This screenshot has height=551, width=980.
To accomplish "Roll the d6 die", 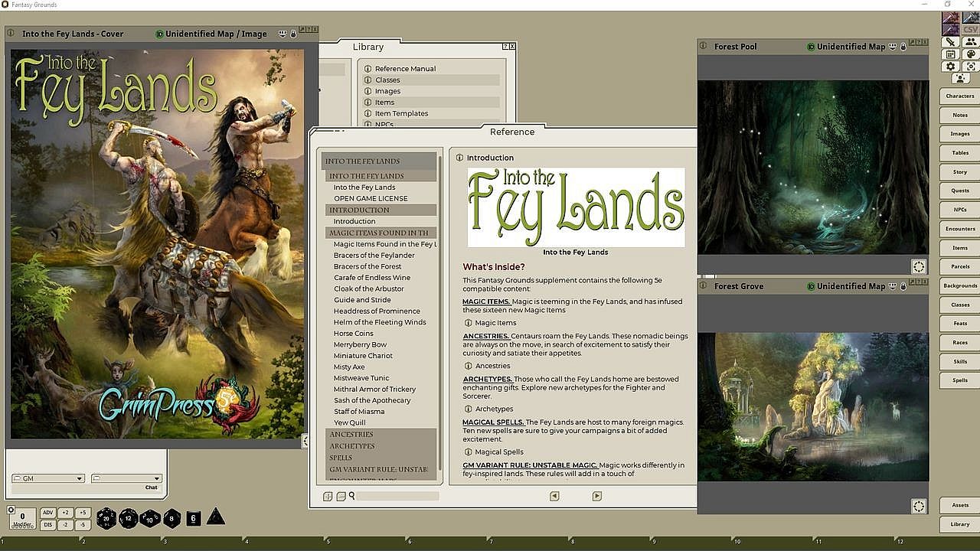I will coord(193,518).
